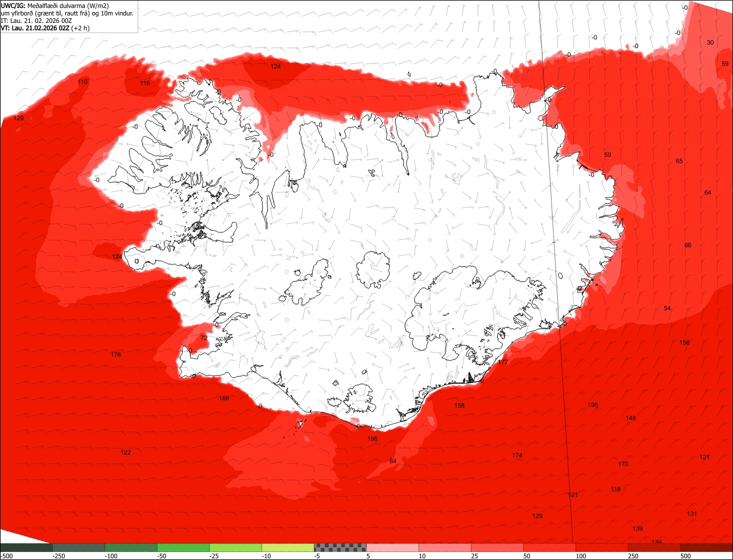Click the value '116' on the map
The width and height of the screenshot is (733, 560).
(x=145, y=84)
